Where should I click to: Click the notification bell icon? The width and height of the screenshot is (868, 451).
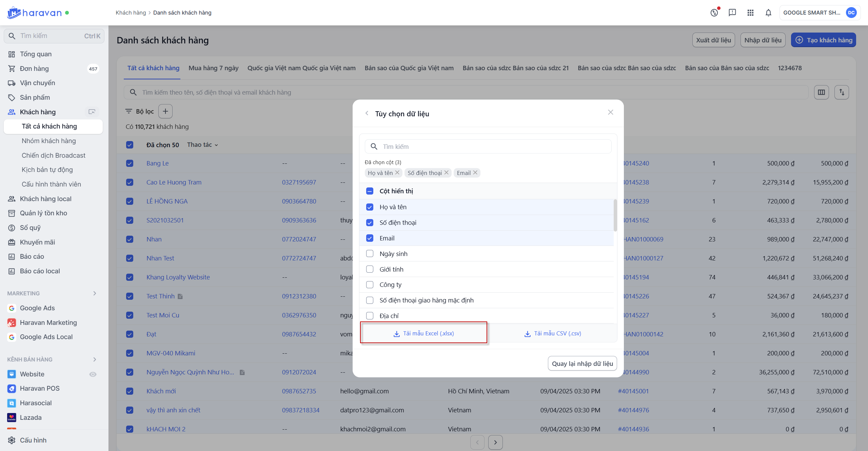click(768, 13)
